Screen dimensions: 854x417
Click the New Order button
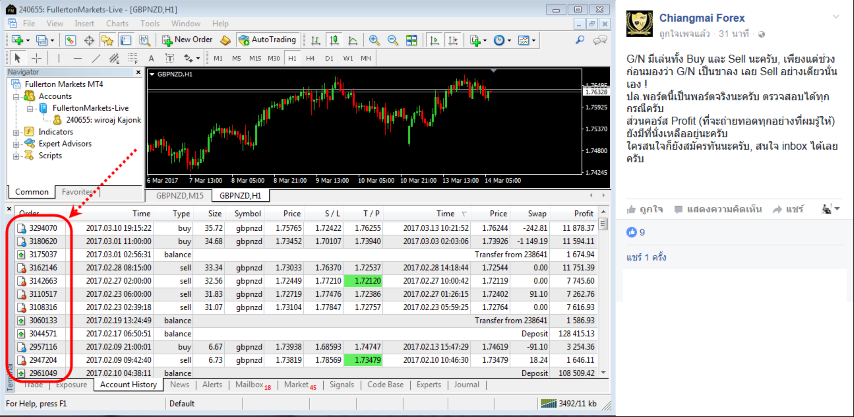click(x=187, y=40)
